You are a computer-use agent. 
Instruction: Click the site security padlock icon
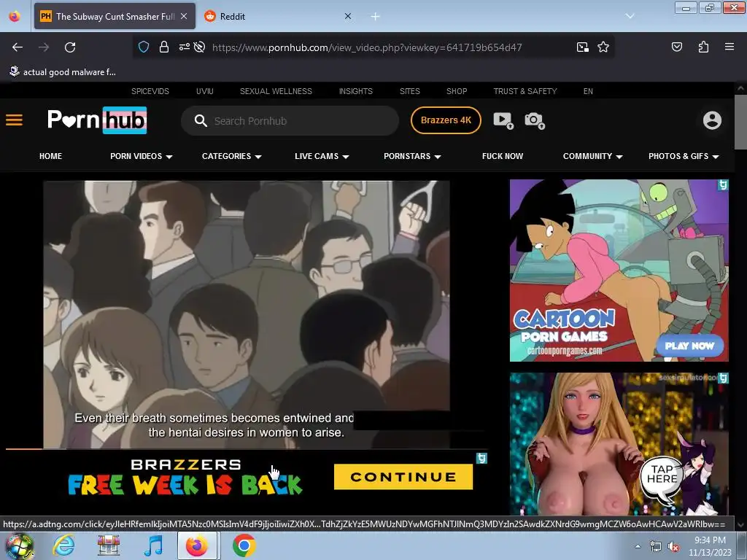pyautogui.click(x=164, y=47)
